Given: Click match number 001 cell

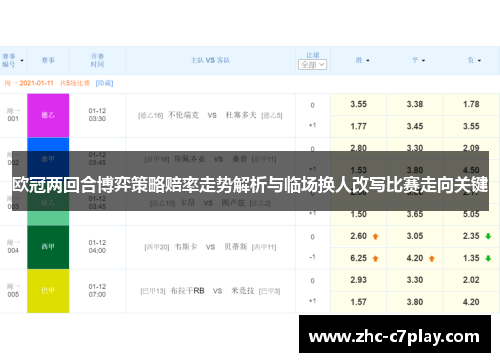Looking at the screenshot, I should pyautogui.click(x=13, y=115).
